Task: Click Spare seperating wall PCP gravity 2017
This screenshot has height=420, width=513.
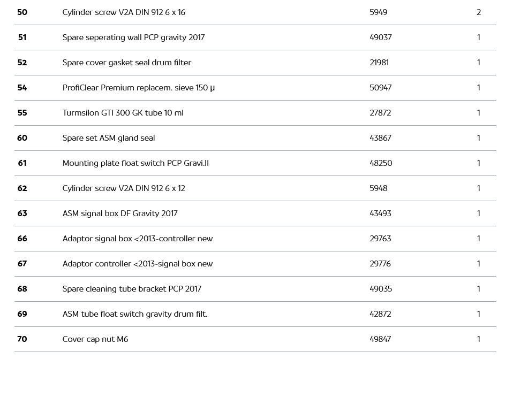Action: 133,37
